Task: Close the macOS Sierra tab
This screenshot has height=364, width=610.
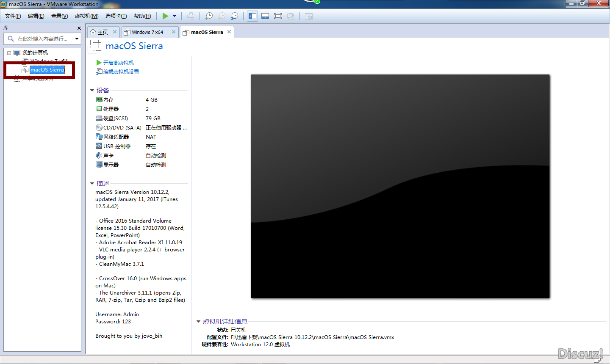Action: pos(229,32)
